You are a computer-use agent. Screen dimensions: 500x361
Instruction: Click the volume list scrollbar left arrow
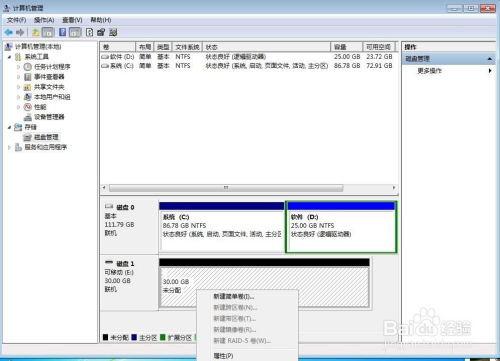[x=104, y=188]
